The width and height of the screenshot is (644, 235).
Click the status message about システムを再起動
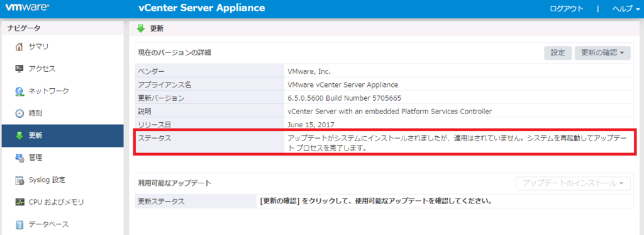(458, 143)
